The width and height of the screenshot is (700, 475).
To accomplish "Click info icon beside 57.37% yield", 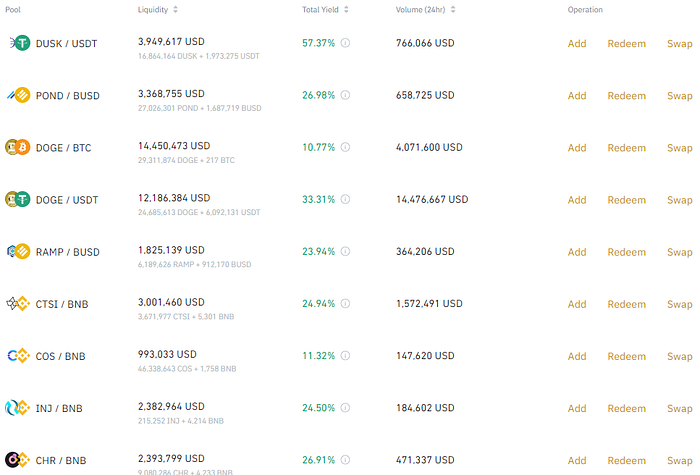I will [x=345, y=43].
